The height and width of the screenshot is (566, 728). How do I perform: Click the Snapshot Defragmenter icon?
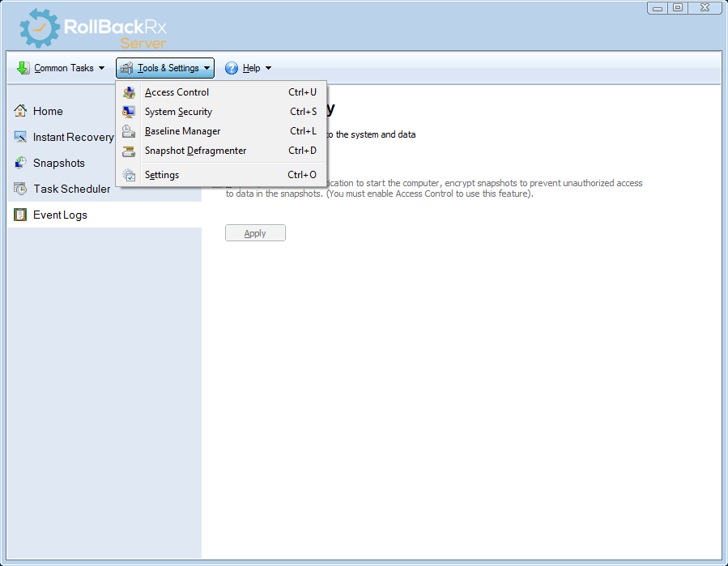(x=129, y=151)
